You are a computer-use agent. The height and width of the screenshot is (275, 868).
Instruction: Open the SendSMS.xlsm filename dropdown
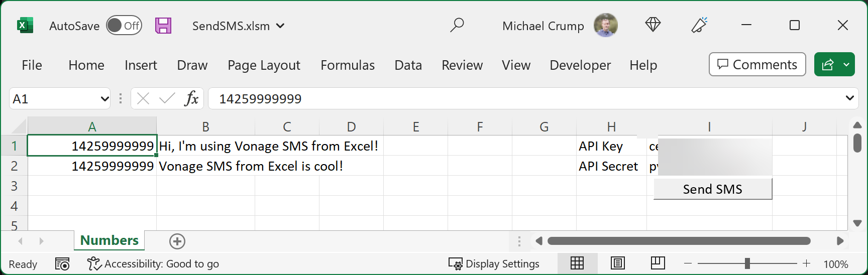[x=280, y=26]
